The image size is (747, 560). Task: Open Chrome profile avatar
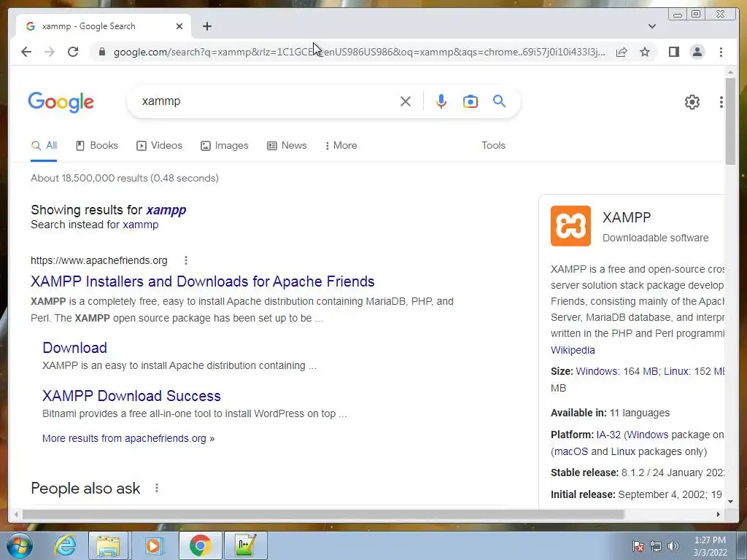coord(697,52)
